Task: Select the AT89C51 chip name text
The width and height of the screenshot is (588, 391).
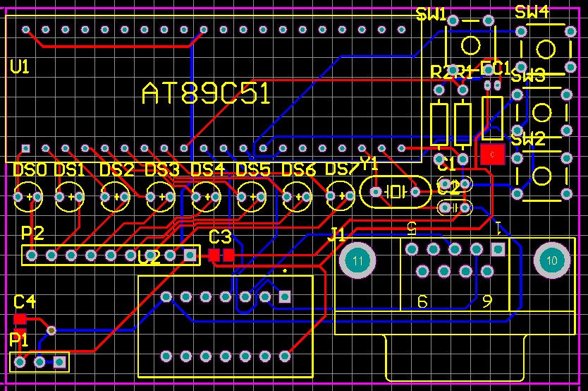Action: click(206, 93)
